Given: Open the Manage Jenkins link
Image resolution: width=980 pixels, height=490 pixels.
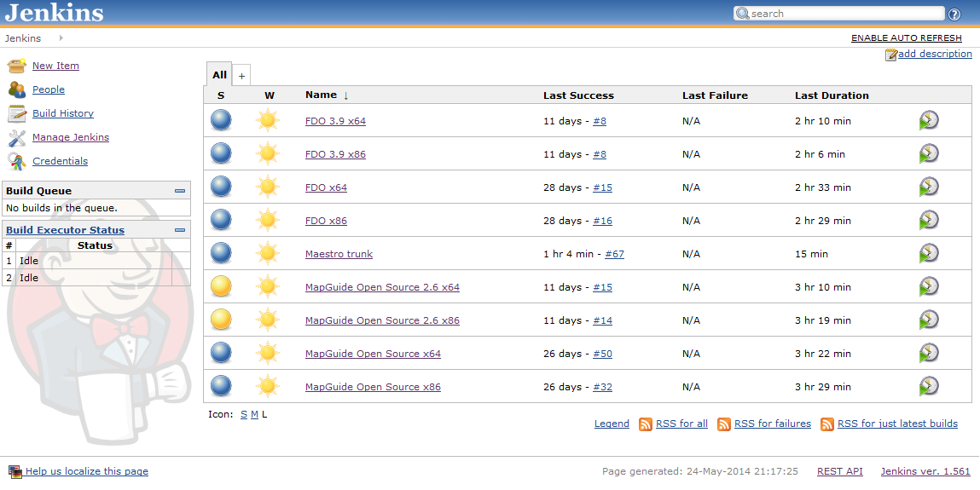Looking at the screenshot, I should click(x=71, y=137).
